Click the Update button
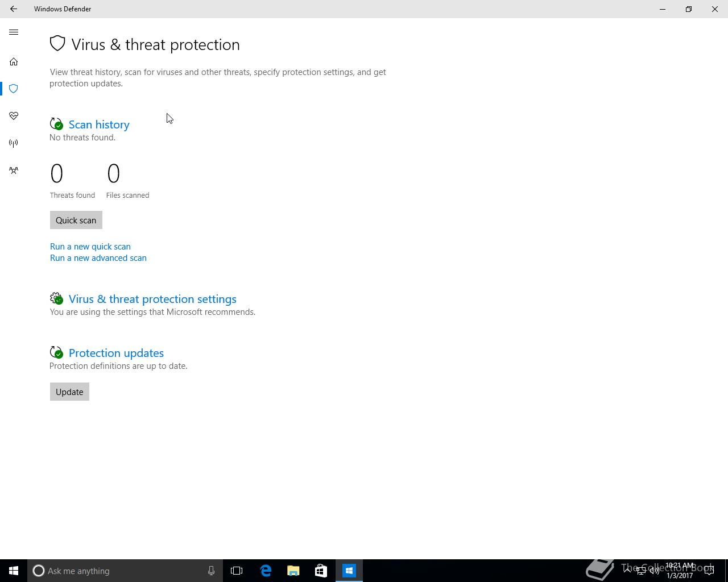Screen dimensions: 728x582 point(69,392)
